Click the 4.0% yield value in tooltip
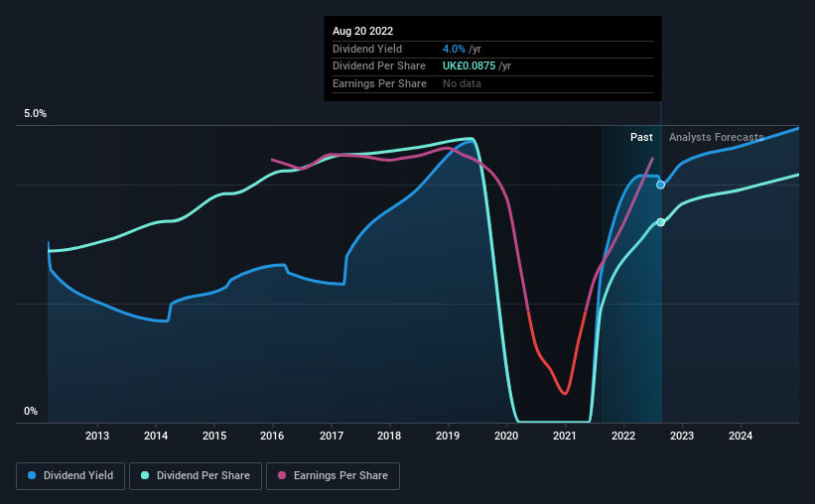815x504 pixels. click(x=454, y=49)
